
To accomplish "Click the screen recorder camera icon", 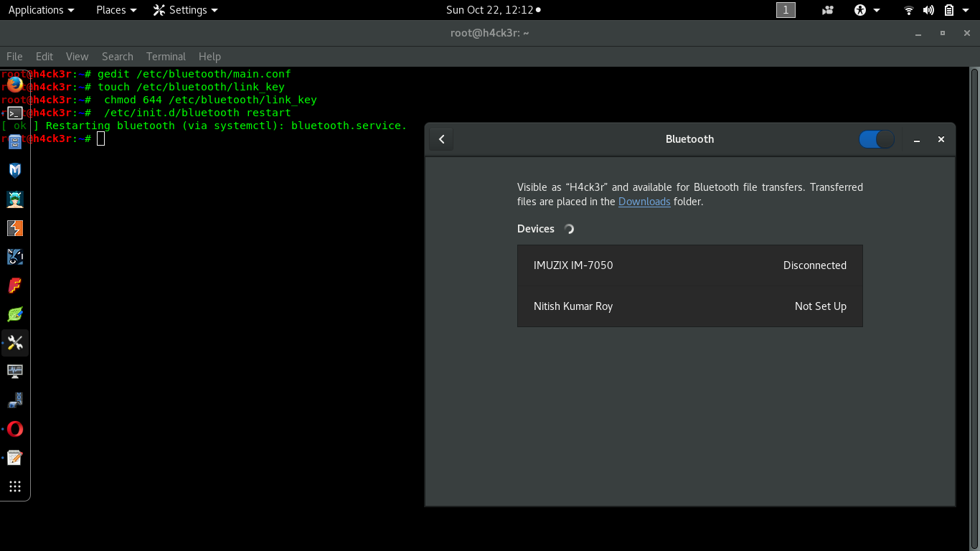I will [x=827, y=9].
